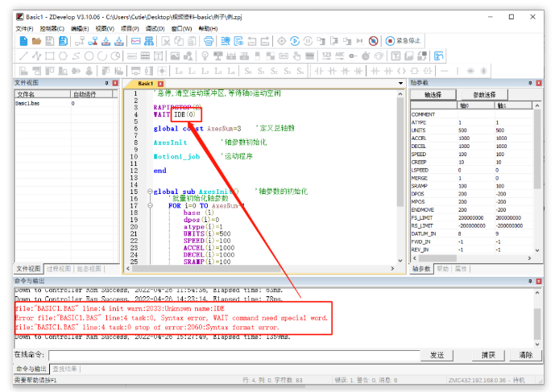Select the timer clock tool
This screenshot has height=392, width=555.
(366, 56)
